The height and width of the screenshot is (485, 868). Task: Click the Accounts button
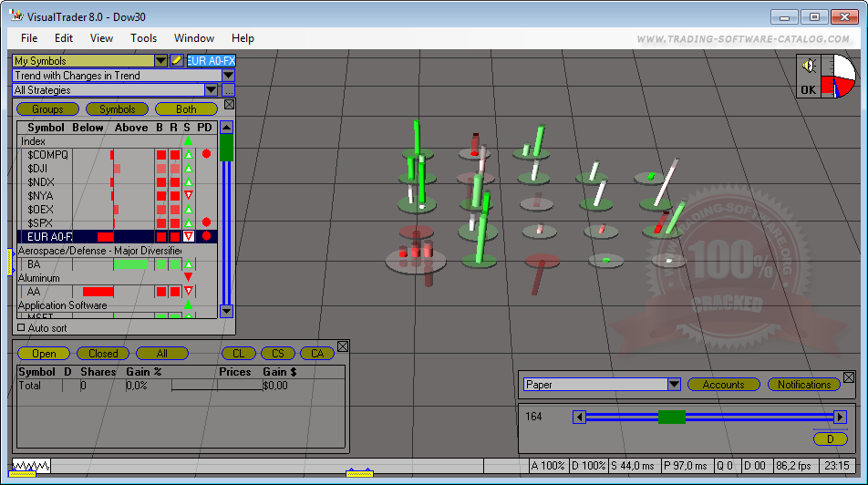[723, 385]
